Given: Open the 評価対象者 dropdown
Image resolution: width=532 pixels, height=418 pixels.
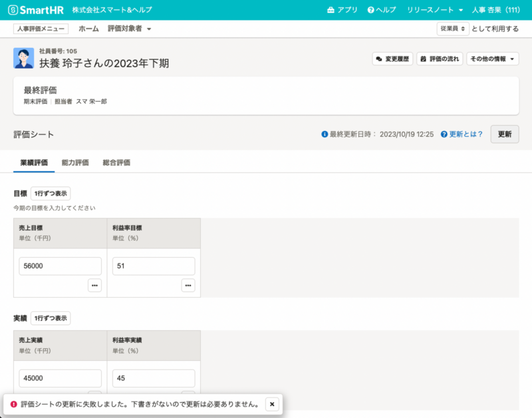Looking at the screenshot, I should point(130,29).
